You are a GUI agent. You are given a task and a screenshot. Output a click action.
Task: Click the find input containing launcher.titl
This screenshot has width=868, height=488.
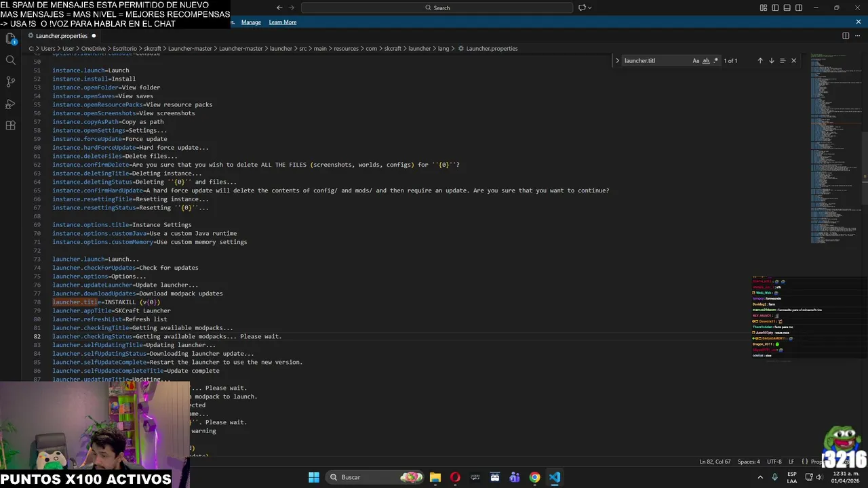pyautogui.click(x=656, y=60)
